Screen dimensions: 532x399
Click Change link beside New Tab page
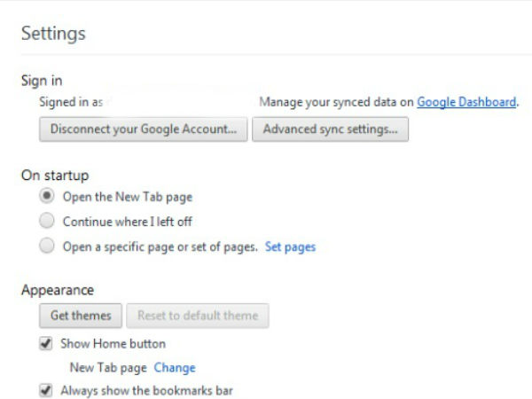pyautogui.click(x=175, y=367)
